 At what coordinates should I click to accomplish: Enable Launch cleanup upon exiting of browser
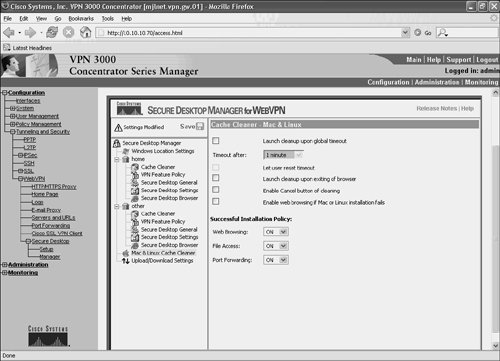[x=216, y=178]
